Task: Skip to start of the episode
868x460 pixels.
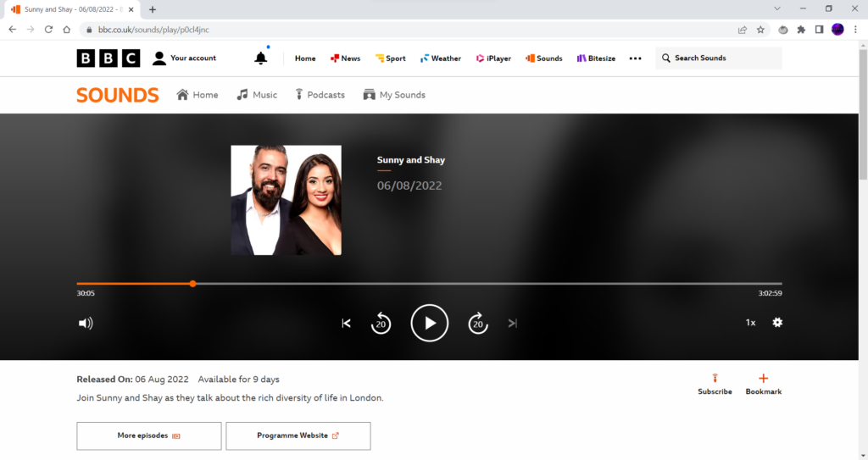Action: pyautogui.click(x=346, y=324)
